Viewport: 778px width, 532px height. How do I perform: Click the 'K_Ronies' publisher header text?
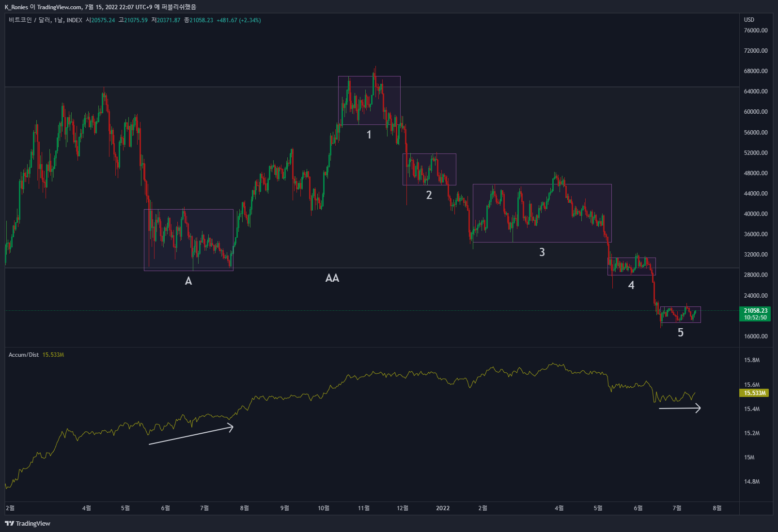click(16, 7)
